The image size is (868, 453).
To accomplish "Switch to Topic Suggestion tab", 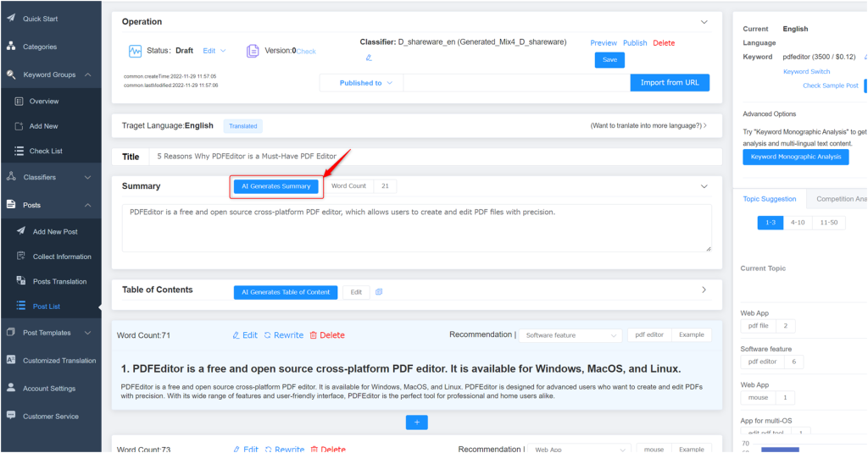I will 770,199.
